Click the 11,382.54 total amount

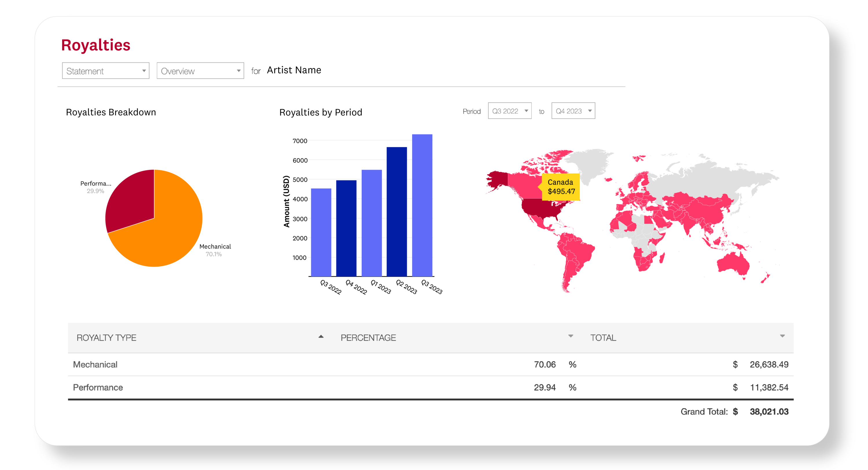(769, 388)
